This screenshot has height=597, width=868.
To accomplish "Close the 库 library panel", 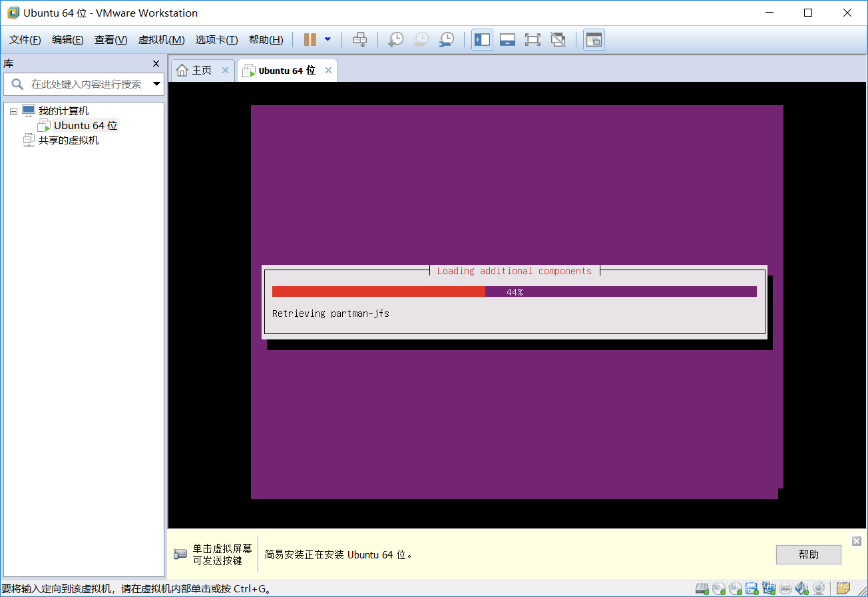I will coord(156,63).
